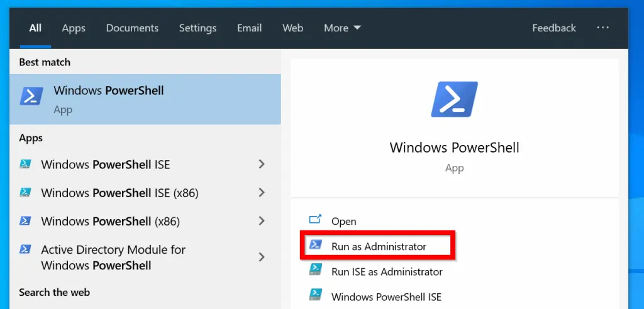Viewport: 644px width, 309px height.
Task: Click the Windows PowerShell title in preview pane
Action: point(454,148)
